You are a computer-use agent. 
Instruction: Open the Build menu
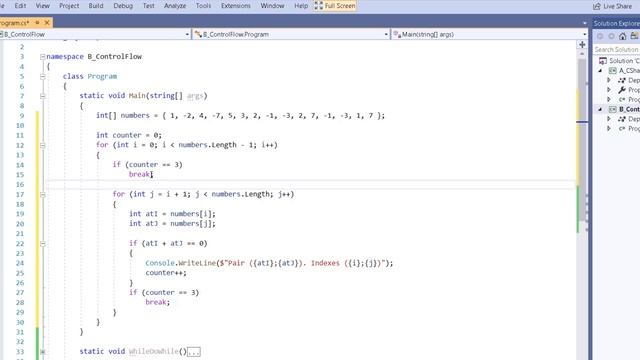coord(96,6)
